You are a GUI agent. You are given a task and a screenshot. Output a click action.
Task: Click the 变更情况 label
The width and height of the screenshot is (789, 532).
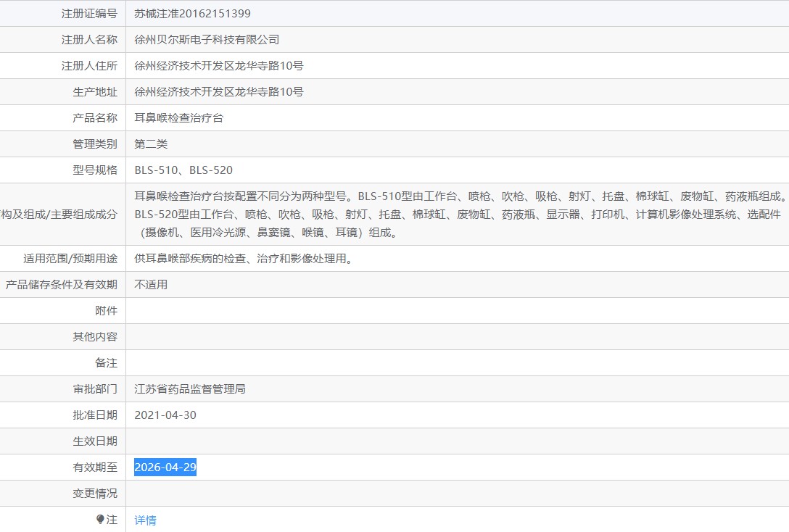coord(94,494)
